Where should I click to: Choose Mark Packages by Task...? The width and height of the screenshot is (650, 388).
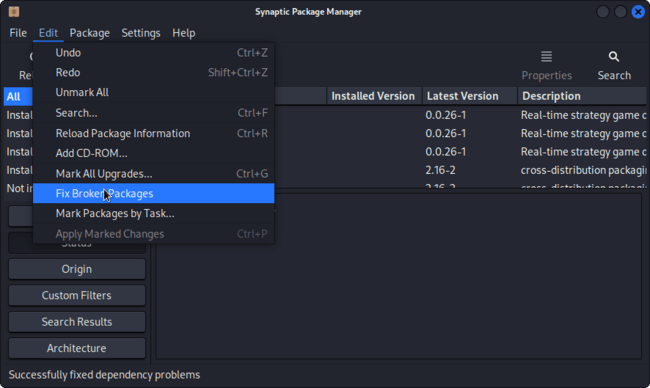pos(154,213)
